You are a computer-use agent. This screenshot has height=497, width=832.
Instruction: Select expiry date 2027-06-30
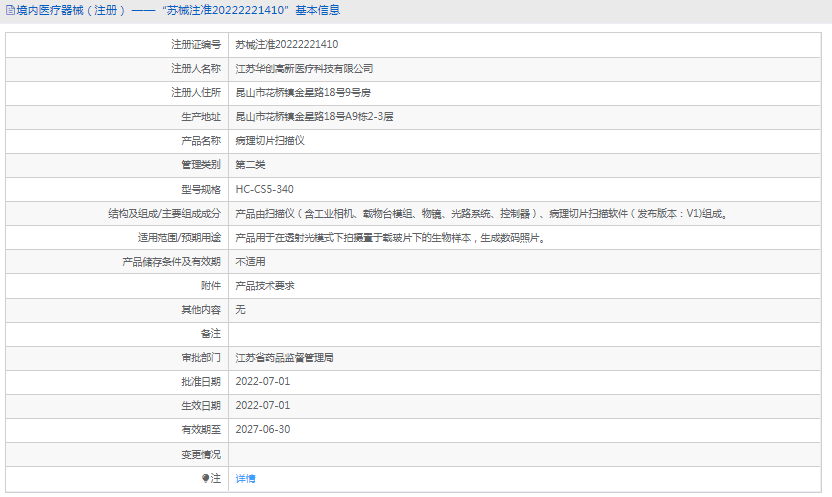tap(263, 430)
